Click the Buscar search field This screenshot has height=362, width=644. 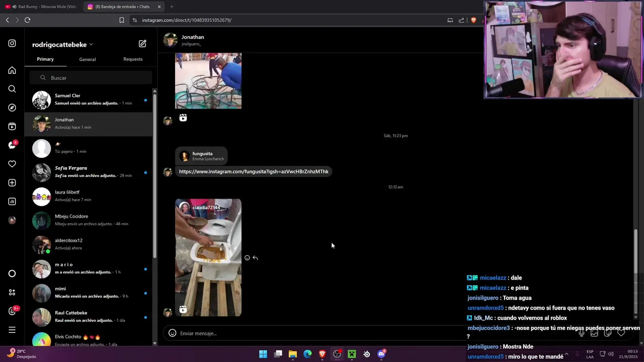click(x=91, y=78)
